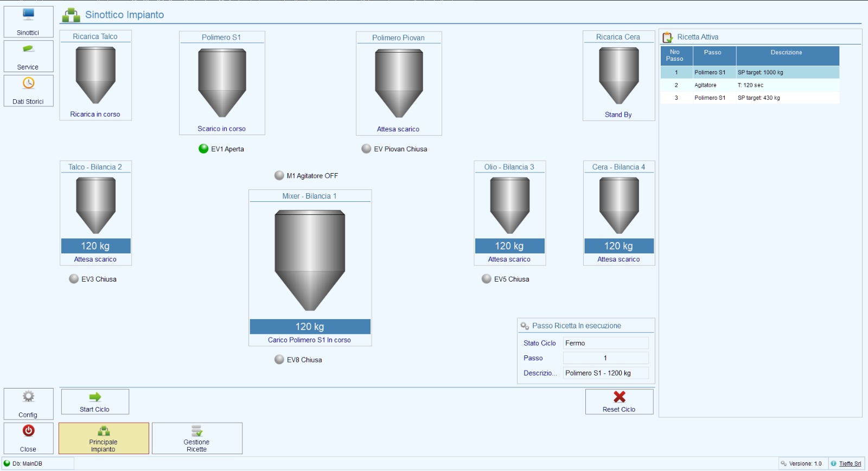The image size is (868, 471).
Task: Open Dati Storici clock icon
Action: [x=28, y=83]
